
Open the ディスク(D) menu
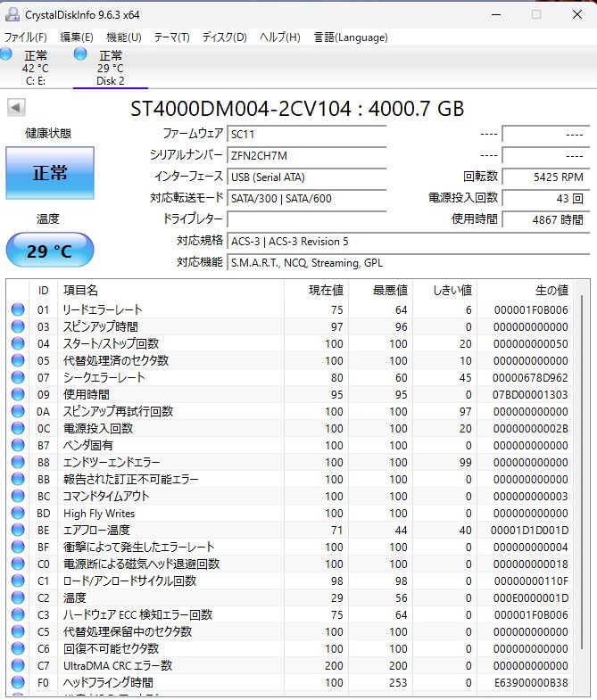point(224,37)
